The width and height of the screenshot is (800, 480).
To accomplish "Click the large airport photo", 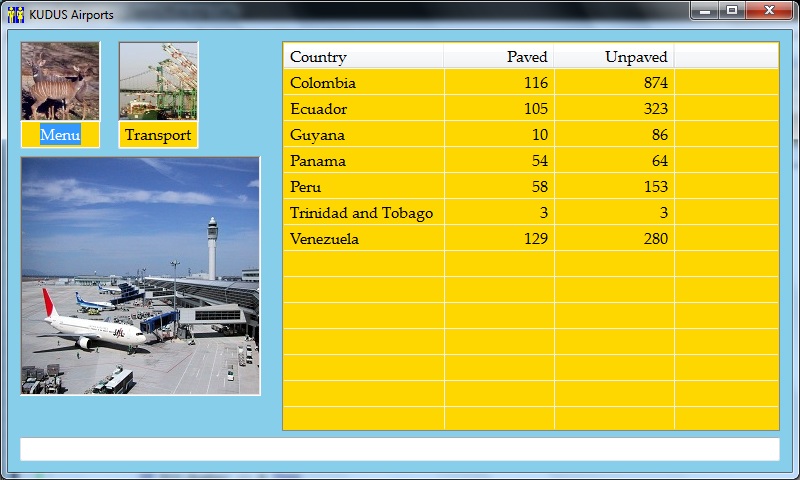I will 140,276.
